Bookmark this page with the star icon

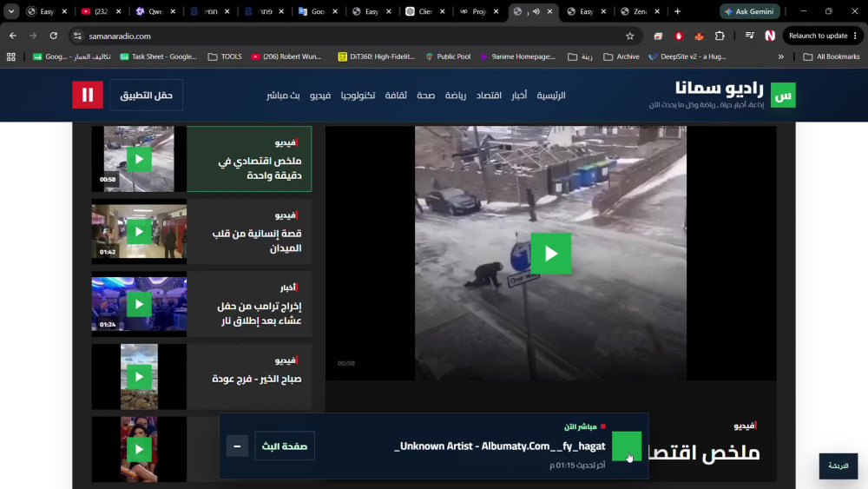click(x=630, y=36)
